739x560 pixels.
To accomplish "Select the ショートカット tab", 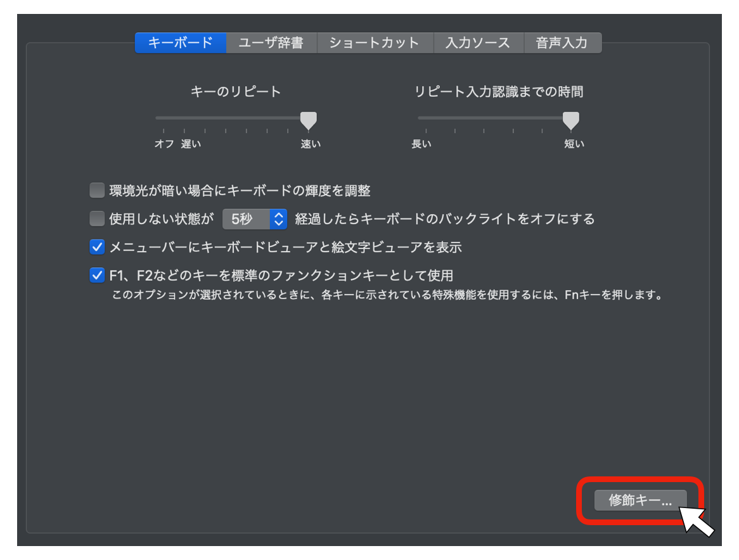I will [375, 43].
